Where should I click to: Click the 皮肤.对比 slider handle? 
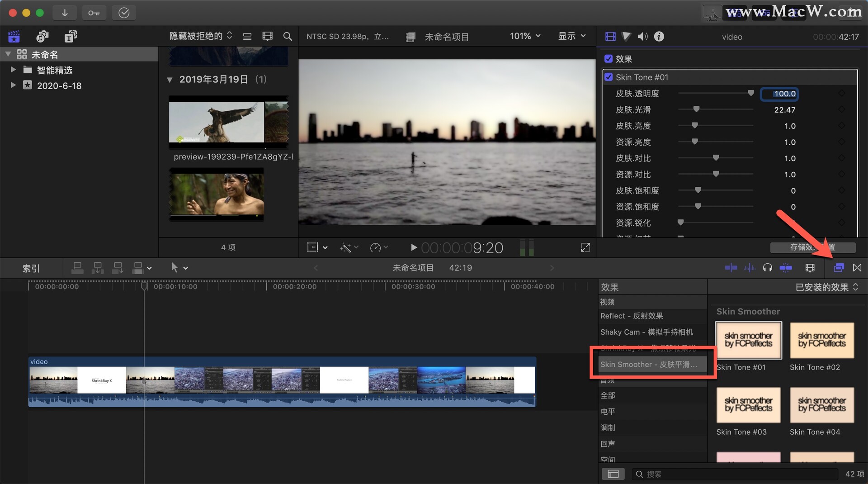716,158
